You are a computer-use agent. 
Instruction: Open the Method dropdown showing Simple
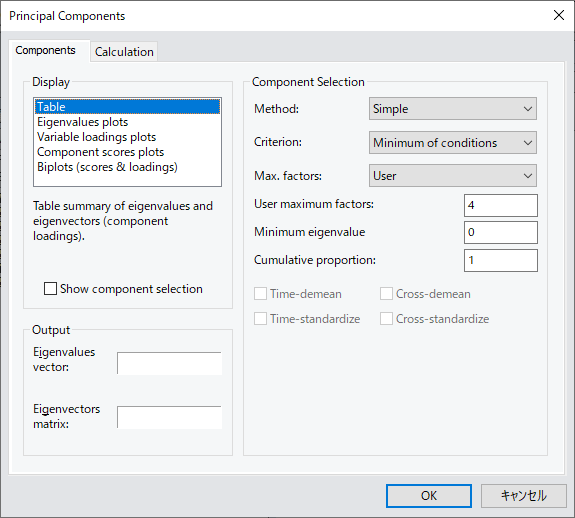coord(453,109)
